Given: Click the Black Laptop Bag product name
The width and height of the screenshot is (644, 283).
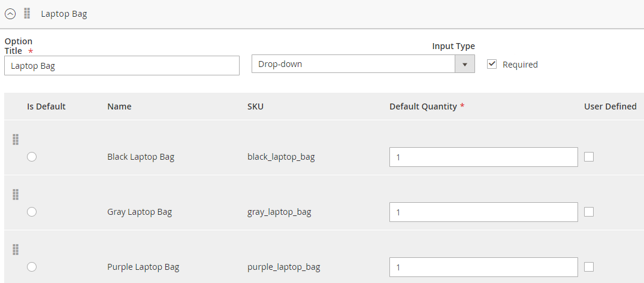Looking at the screenshot, I should (141, 157).
